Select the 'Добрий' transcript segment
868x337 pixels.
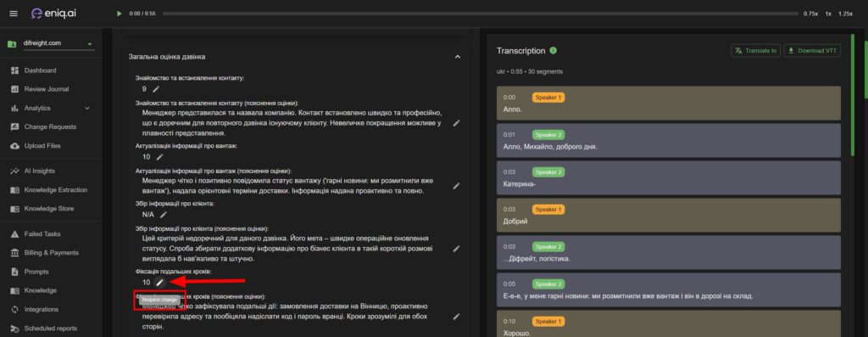click(x=669, y=215)
